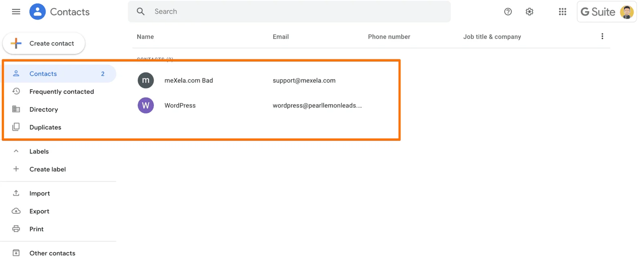644x267 pixels.
Task: Click the Labels heading
Action: [x=39, y=152]
